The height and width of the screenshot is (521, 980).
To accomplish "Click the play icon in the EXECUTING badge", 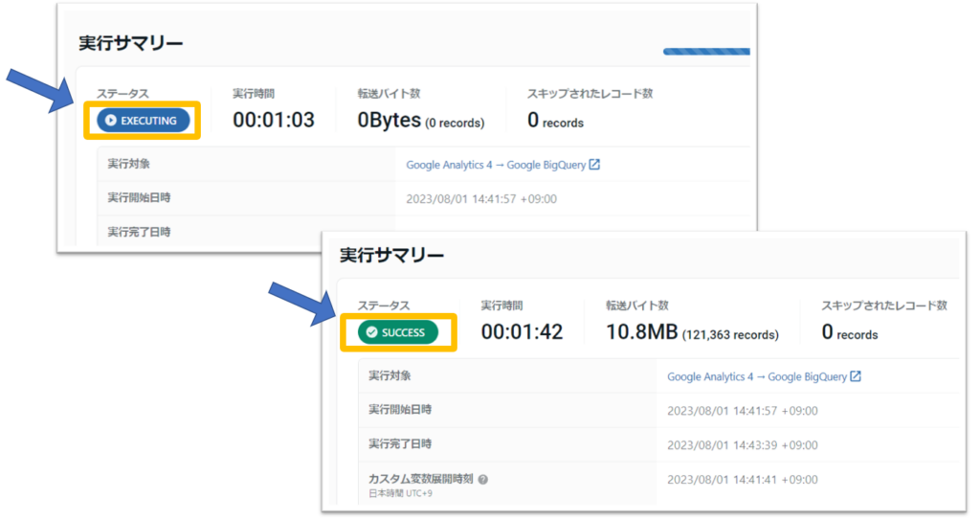I will click(x=111, y=121).
